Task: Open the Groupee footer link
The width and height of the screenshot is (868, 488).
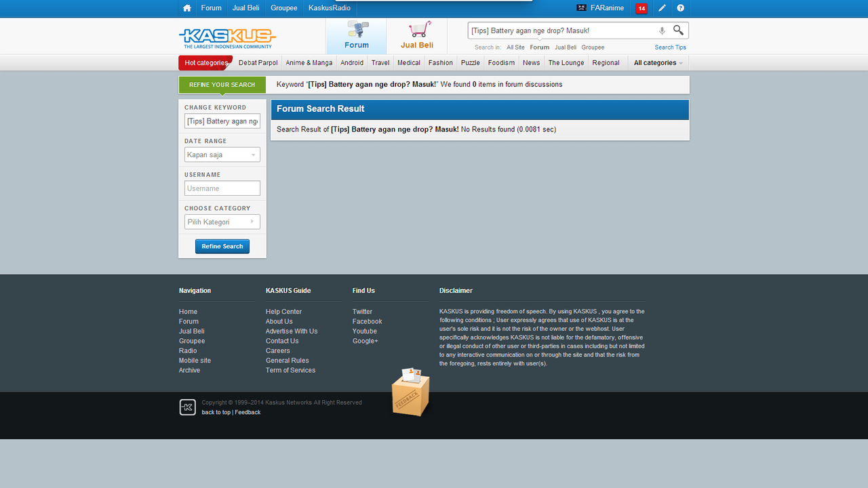Action: [192, 341]
